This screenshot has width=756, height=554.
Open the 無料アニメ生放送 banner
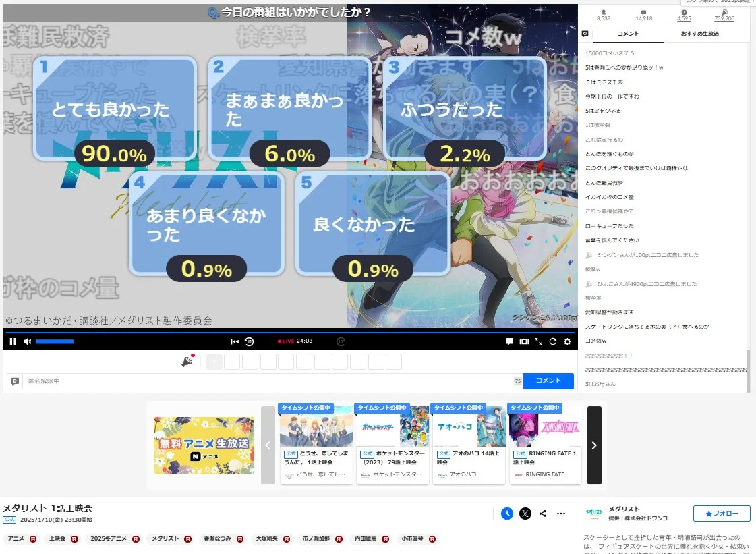point(204,445)
